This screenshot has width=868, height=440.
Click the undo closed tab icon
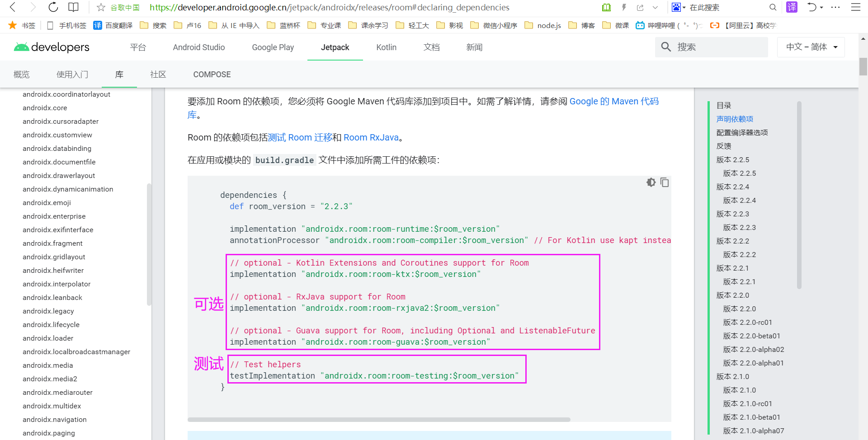[x=812, y=7]
